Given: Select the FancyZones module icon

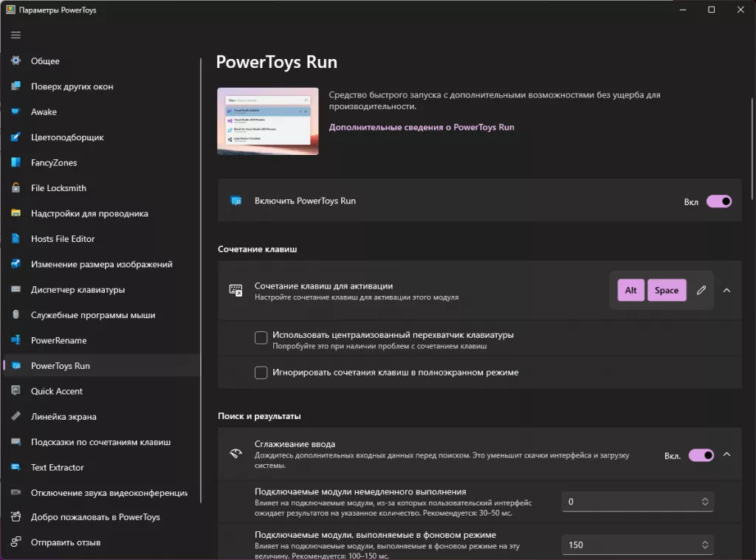Looking at the screenshot, I should pyautogui.click(x=16, y=162).
